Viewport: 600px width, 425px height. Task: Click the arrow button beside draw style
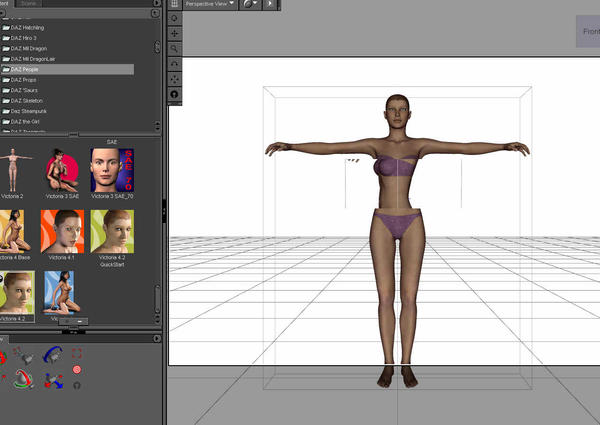tap(270, 4)
